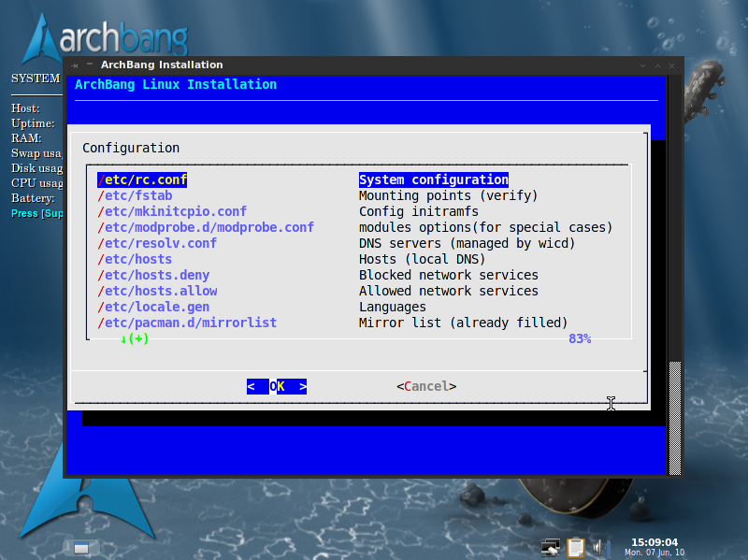Maximize ArchBang Installation window
The width and height of the screenshot is (748, 560).
pos(657,65)
